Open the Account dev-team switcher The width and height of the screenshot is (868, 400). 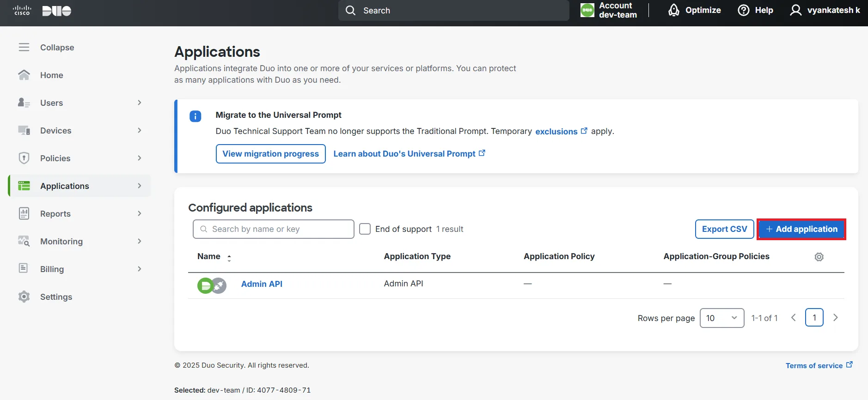click(609, 10)
